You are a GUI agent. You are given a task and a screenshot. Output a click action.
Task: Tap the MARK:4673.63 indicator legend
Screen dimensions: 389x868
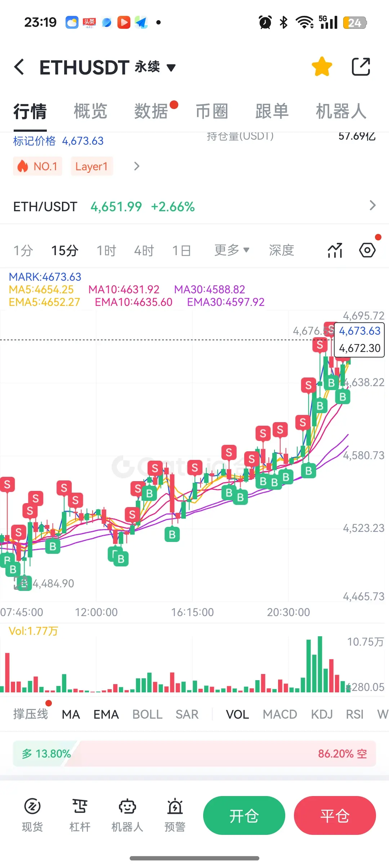click(x=45, y=277)
